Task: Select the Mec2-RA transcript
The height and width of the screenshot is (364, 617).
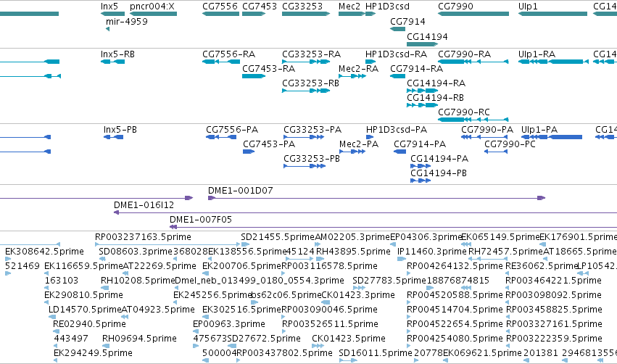Action: coord(352,76)
